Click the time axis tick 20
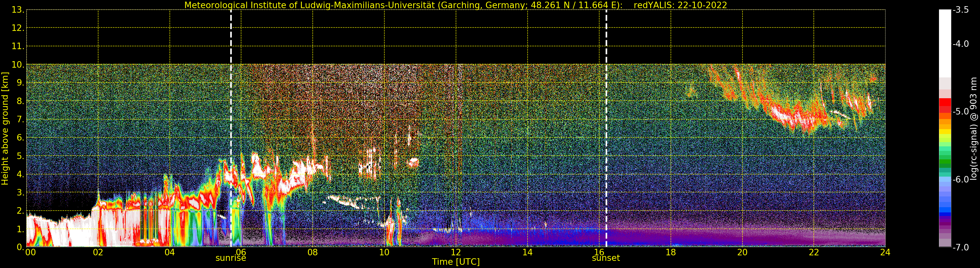 pyautogui.click(x=742, y=252)
